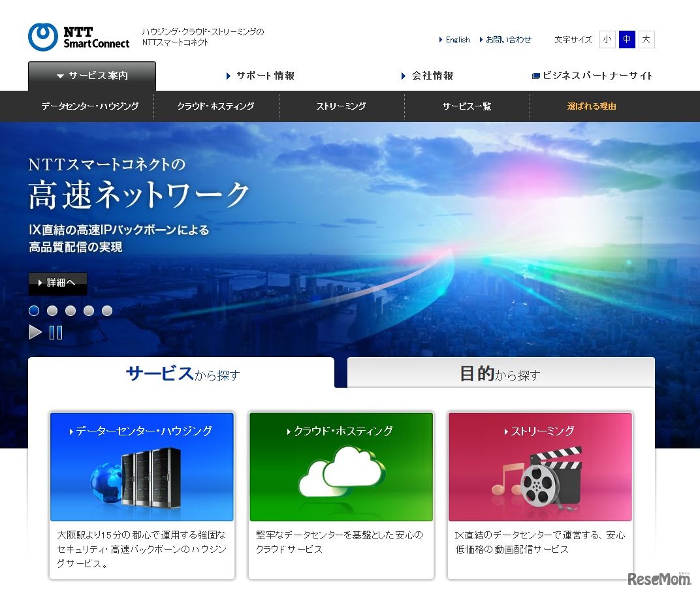Click the down triangle on サービス案内
The height and width of the screenshot is (594, 700).
click(60, 76)
